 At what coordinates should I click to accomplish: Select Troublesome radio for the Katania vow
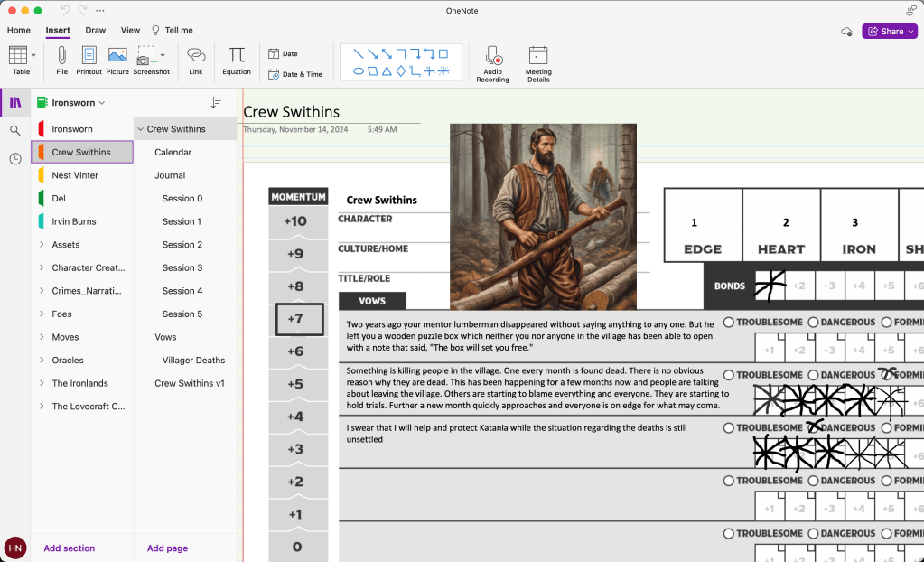(729, 428)
